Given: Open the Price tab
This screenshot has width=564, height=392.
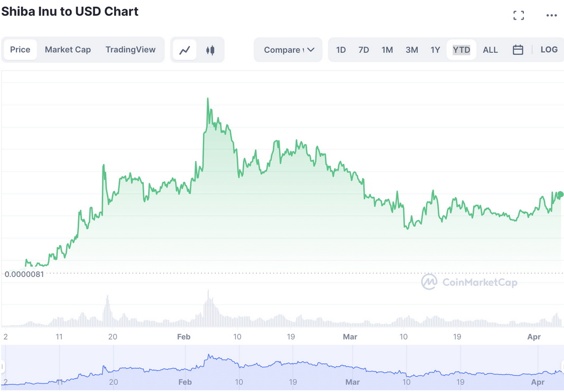Looking at the screenshot, I should [x=20, y=50].
